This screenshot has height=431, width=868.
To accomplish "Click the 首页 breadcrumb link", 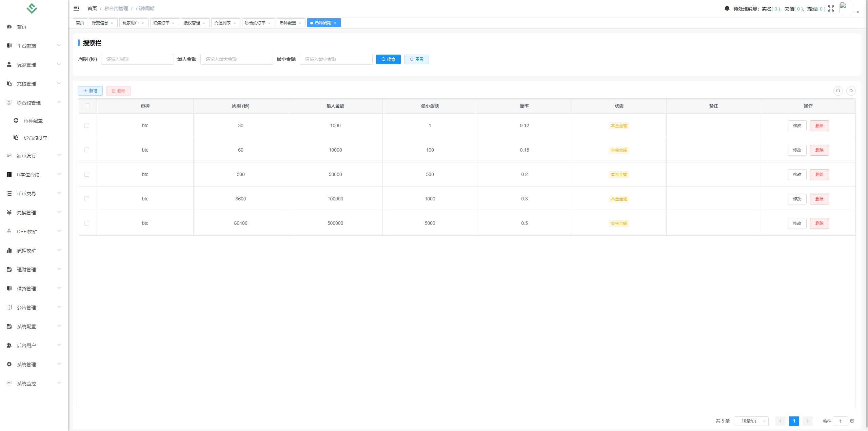I will (92, 8).
